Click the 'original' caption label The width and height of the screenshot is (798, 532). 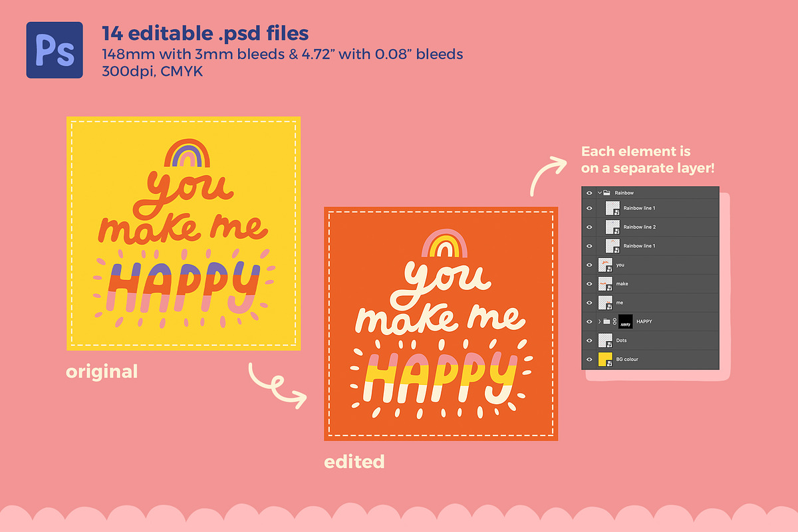[x=102, y=372]
